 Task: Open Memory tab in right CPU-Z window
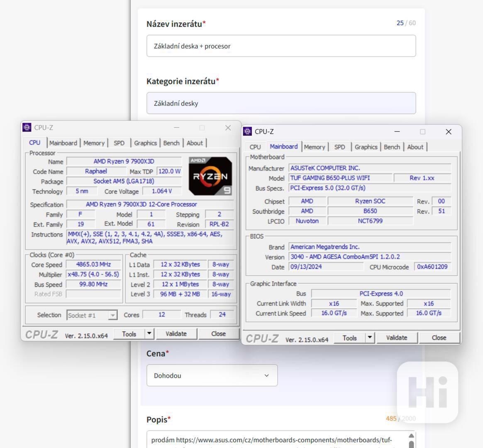coord(315,147)
